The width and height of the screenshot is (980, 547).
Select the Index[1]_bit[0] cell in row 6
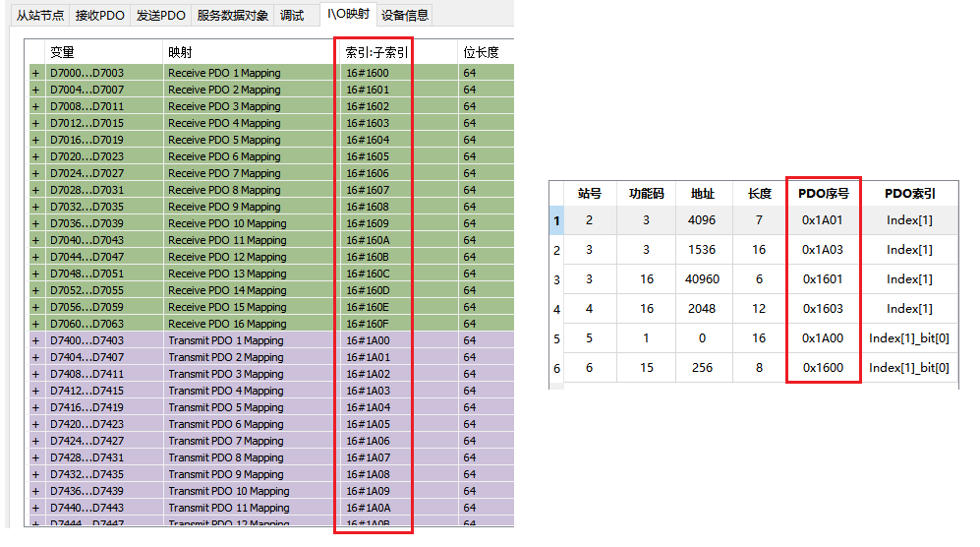click(909, 368)
